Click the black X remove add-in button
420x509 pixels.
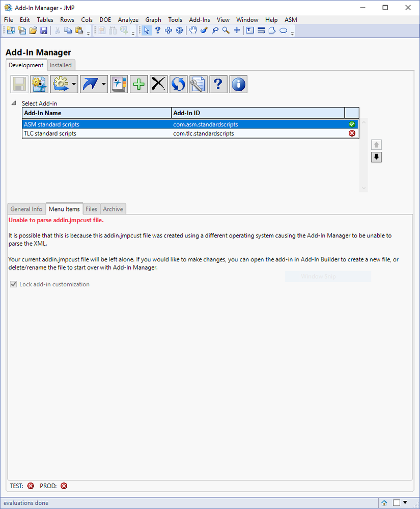[159, 85]
